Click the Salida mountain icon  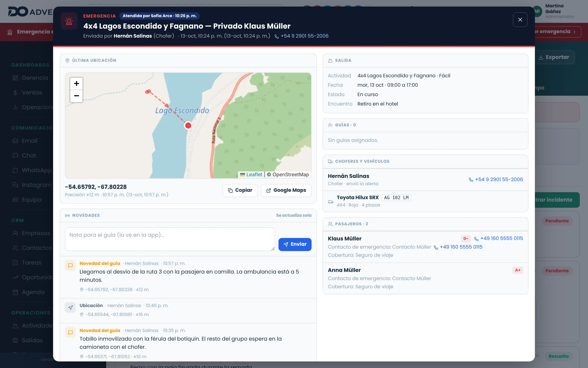tap(330, 60)
